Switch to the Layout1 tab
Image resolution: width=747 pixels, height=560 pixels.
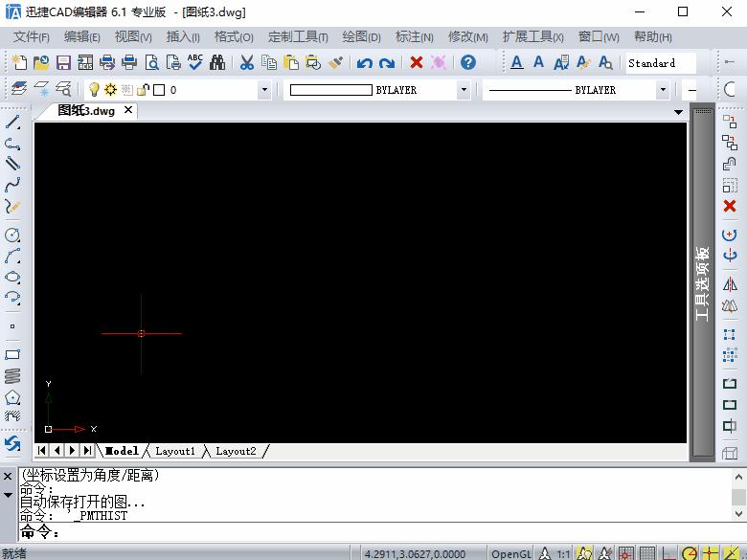pos(175,451)
